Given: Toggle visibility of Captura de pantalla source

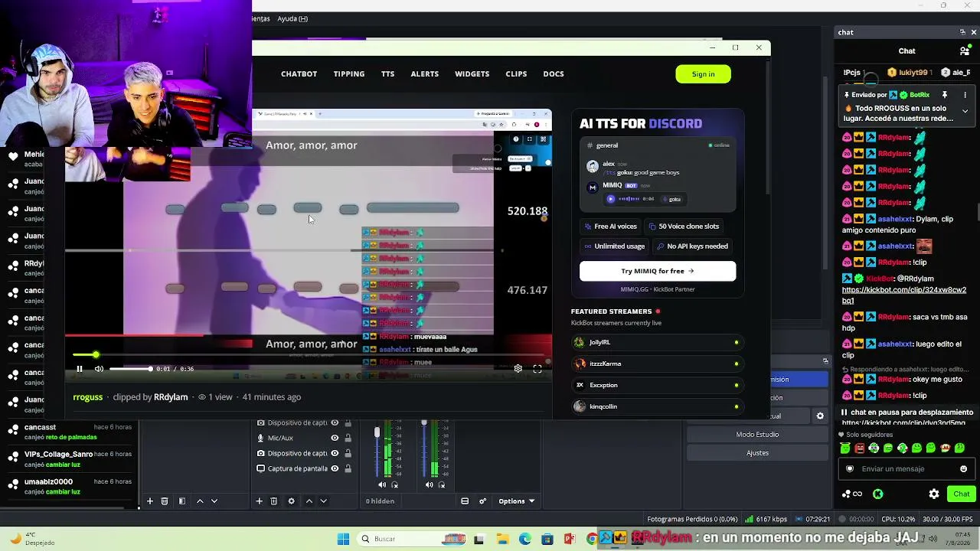Looking at the screenshot, I should click(335, 468).
